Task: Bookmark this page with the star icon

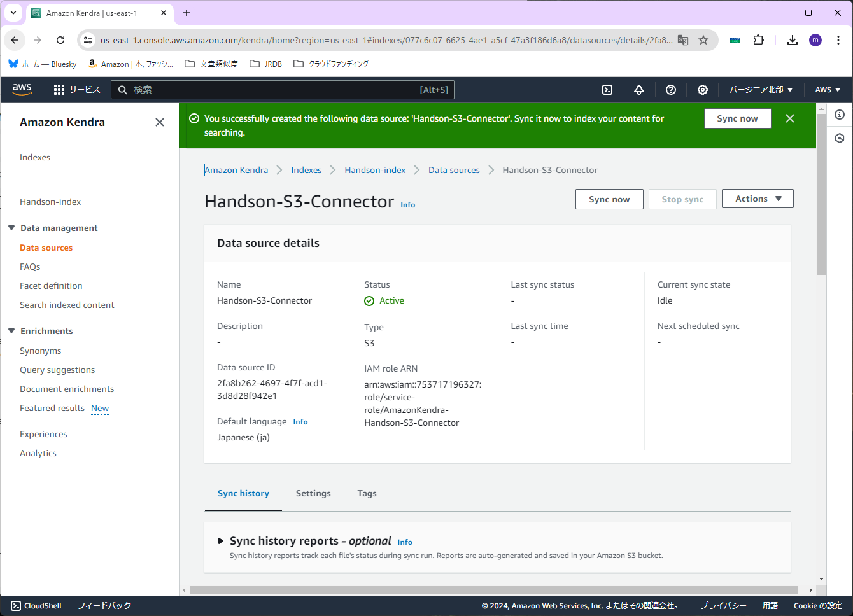Action: (x=703, y=40)
